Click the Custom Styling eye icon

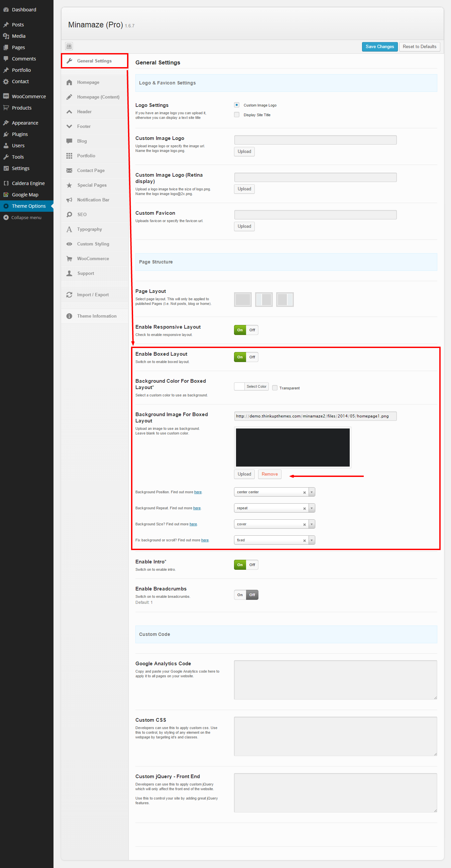(69, 244)
